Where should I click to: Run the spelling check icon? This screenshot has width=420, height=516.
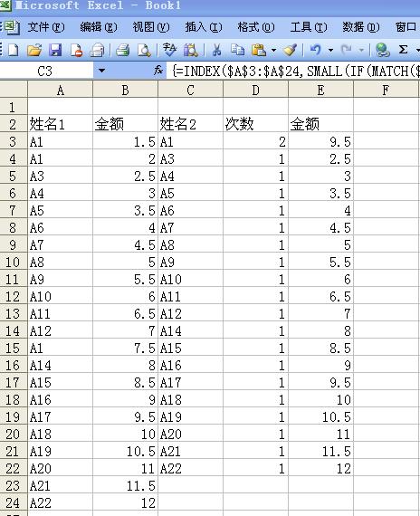pos(169,51)
